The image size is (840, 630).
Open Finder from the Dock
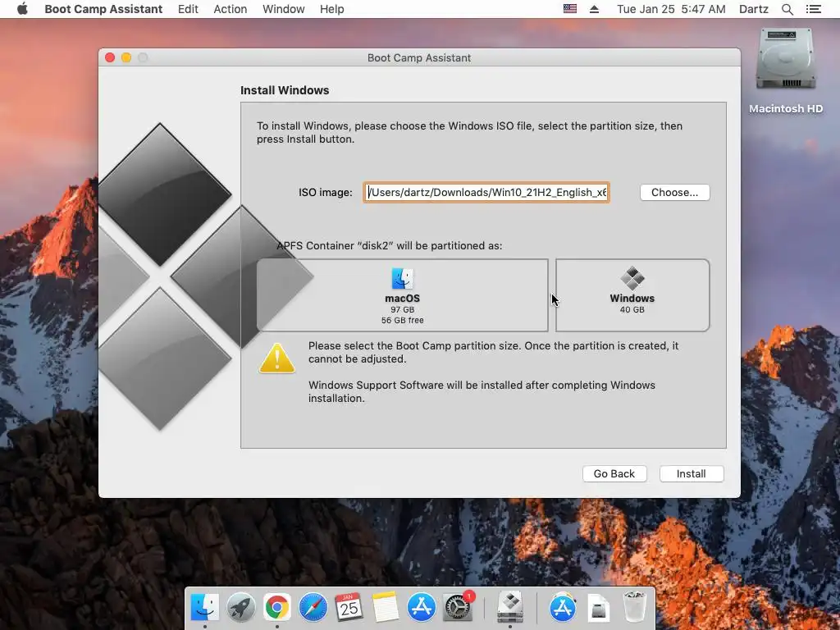coord(204,608)
